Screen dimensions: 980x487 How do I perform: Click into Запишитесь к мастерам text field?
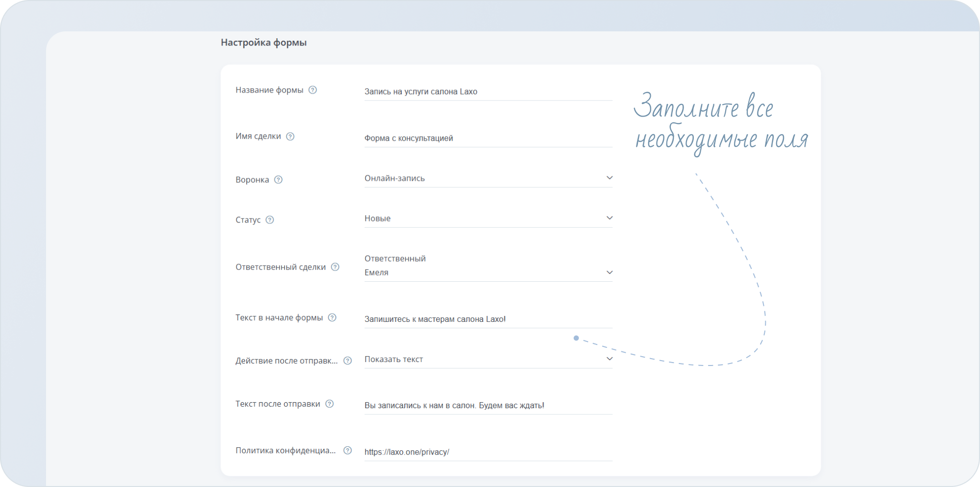488,319
